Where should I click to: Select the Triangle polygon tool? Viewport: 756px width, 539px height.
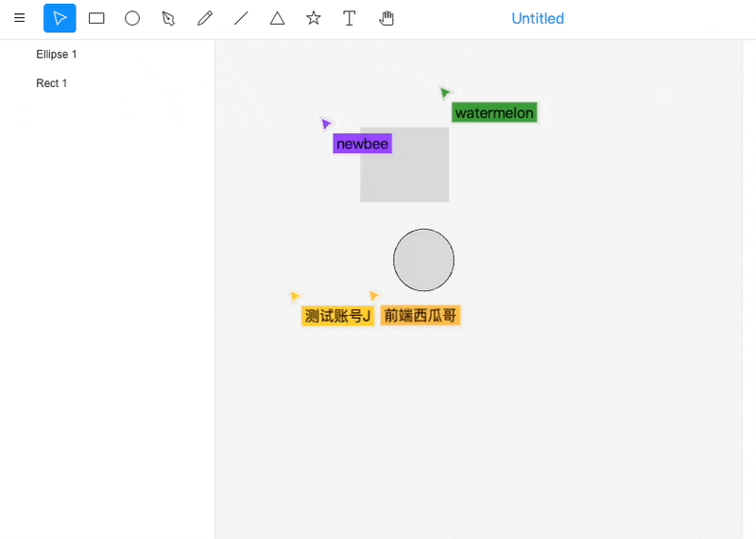(x=277, y=18)
